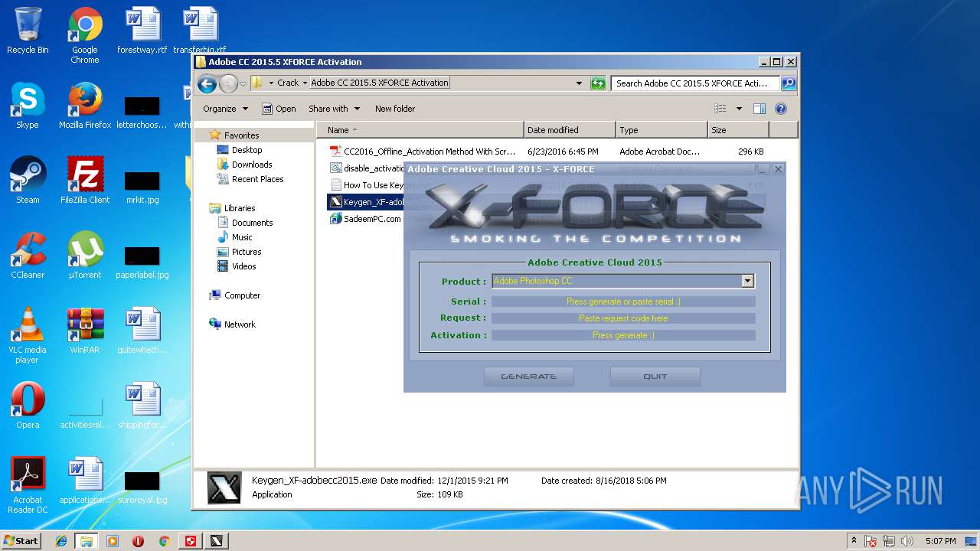Click the Activation code field

point(623,335)
